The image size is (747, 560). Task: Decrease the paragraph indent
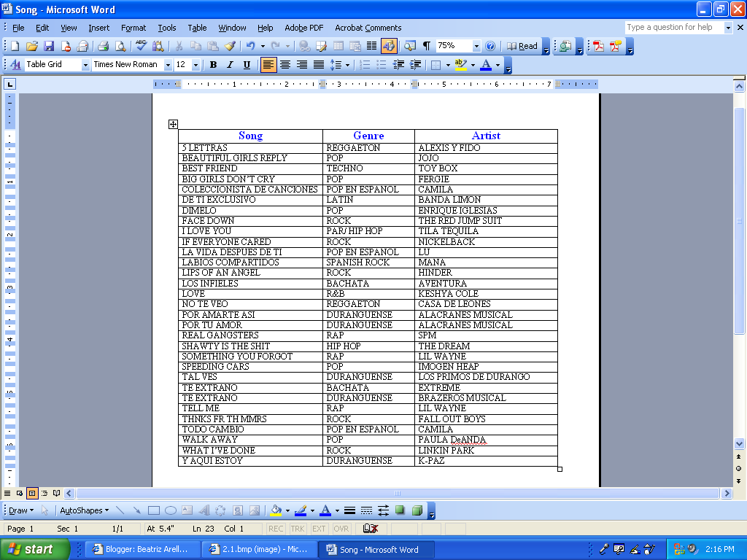point(399,65)
